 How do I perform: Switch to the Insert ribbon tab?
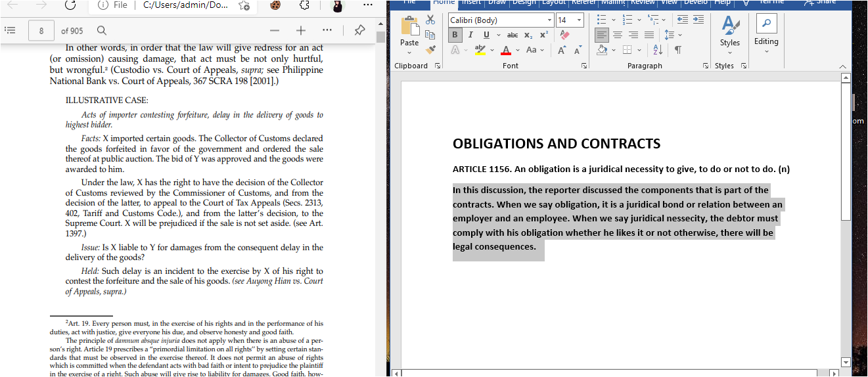(471, 3)
